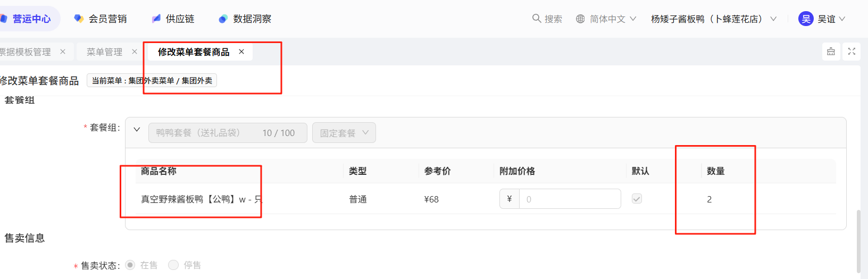
Task: Switch to the 菜单管理 tab
Action: click(104, 52)
